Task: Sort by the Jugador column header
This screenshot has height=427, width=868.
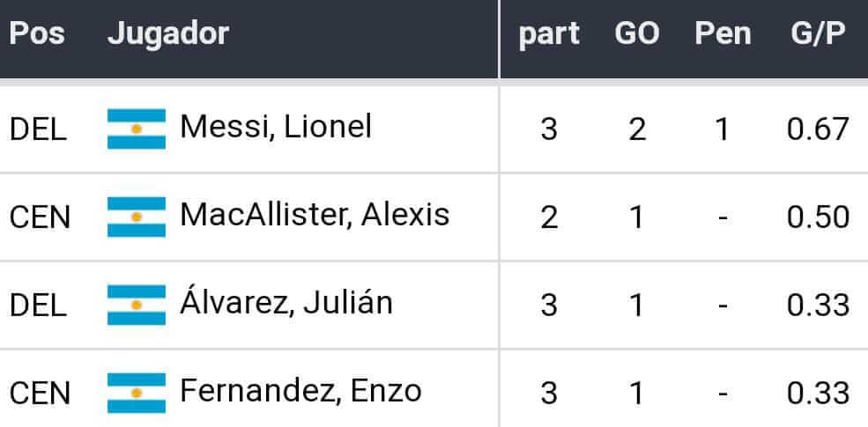Action: 167,34
